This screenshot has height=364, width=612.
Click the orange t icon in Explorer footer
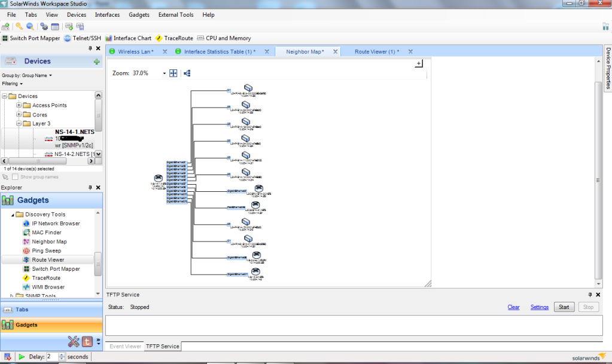click(x=87, y=341)
